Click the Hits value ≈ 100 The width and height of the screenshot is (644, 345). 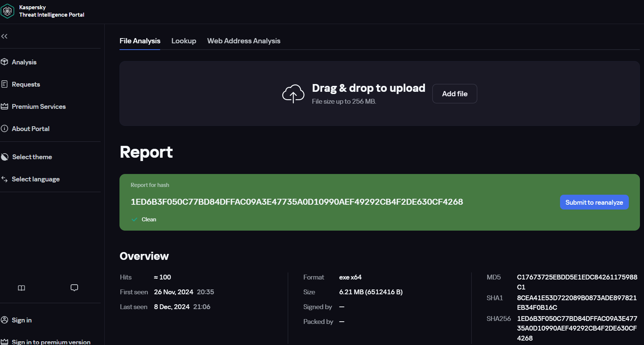click(162, 277)
